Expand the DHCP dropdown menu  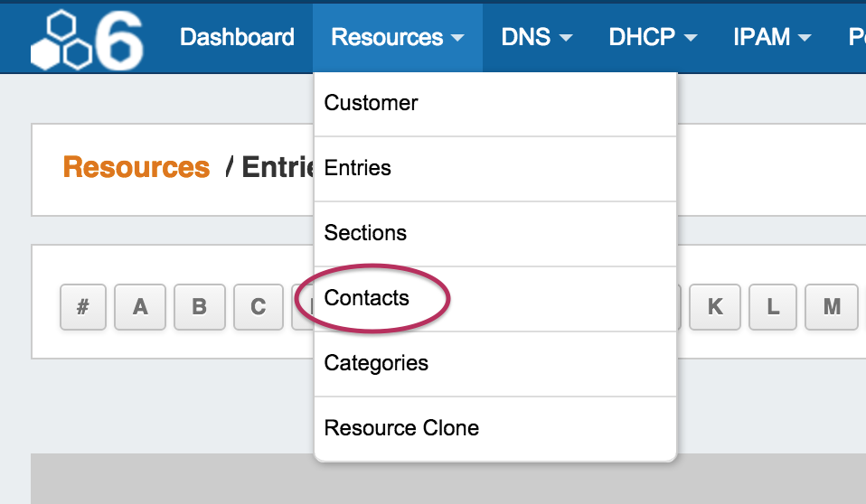pyautogui.click(x=653, y=37)
